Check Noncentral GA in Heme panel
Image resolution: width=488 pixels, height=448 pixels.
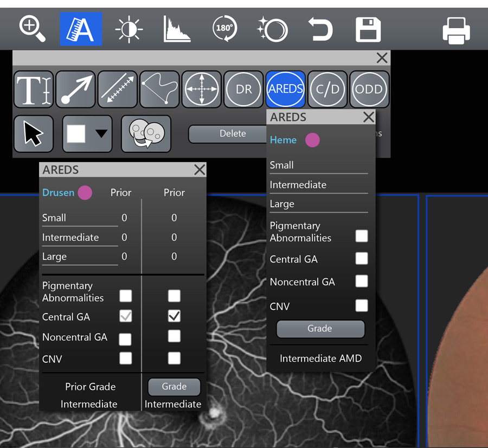(361, 281)
